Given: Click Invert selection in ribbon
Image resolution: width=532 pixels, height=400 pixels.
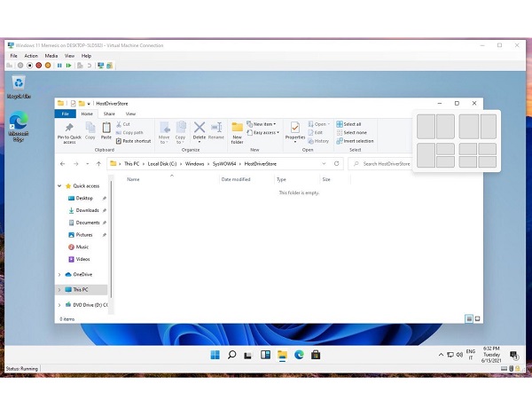Looking at the screenshot, I should (x=355, y=141).
